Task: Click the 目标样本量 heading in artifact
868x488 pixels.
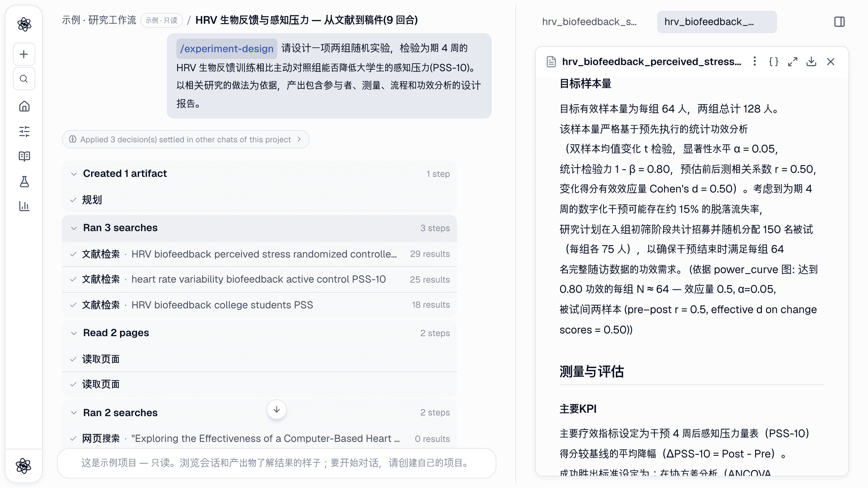Action: coord(585,83)
